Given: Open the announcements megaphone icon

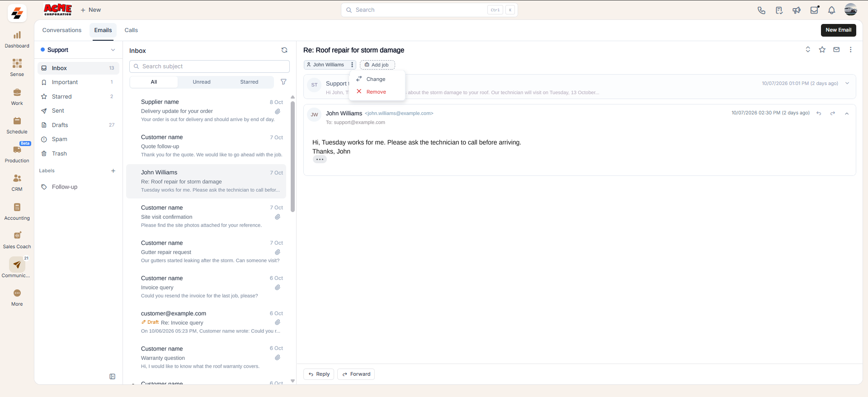Looking at the screenshot, I should [797, 10].
